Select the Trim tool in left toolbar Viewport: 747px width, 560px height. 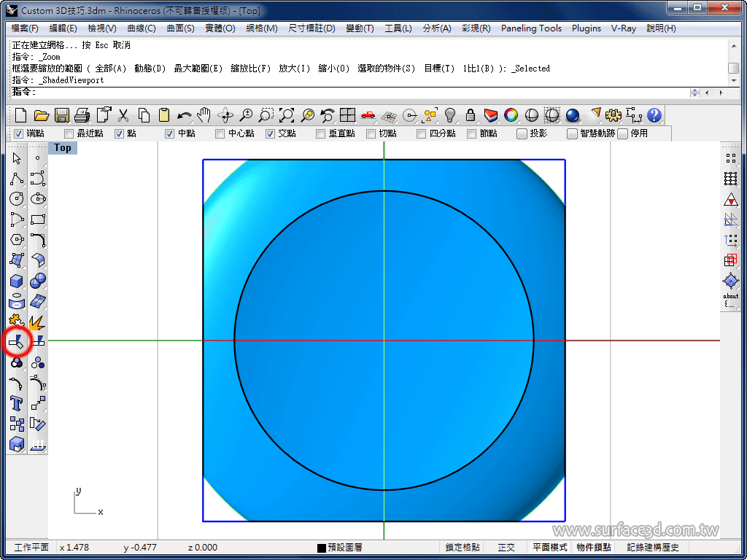(x=17, y=341)
